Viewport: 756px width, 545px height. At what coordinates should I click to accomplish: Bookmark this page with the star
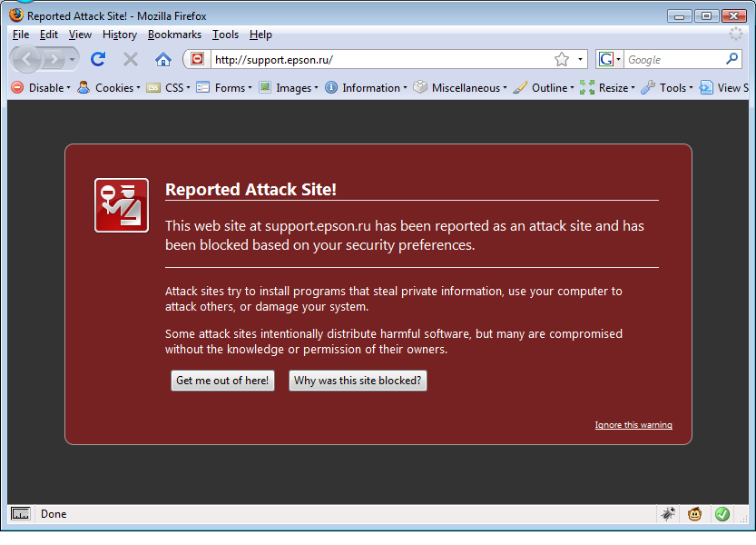tap(562, 59)
